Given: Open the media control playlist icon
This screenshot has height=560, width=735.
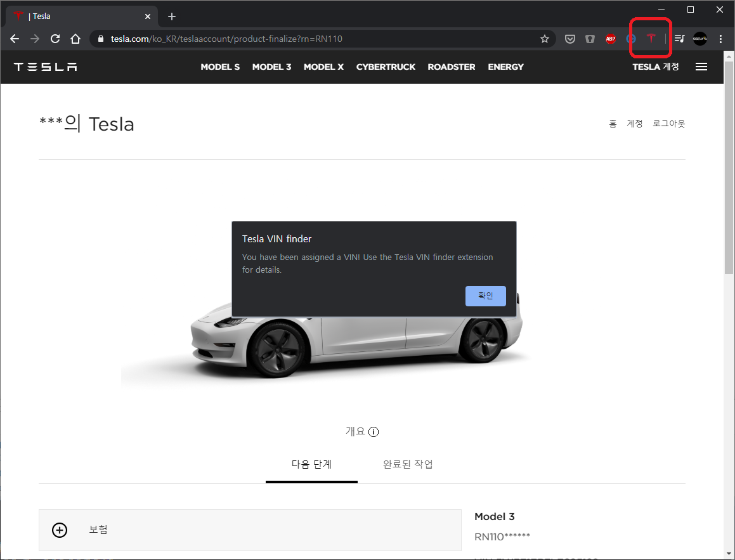Looking at the screenshot, I should pos(680,39).
